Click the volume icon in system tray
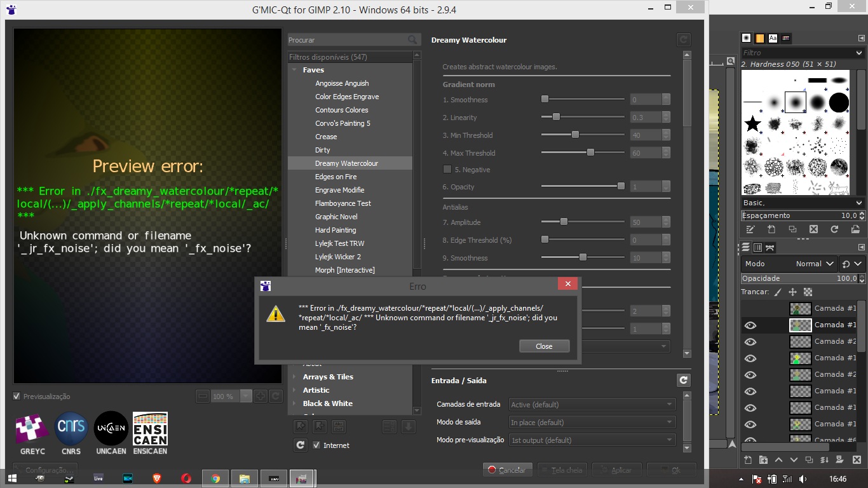Image resolution: width=868 pixels, height=488 pixels. click(x=803, y=478)
